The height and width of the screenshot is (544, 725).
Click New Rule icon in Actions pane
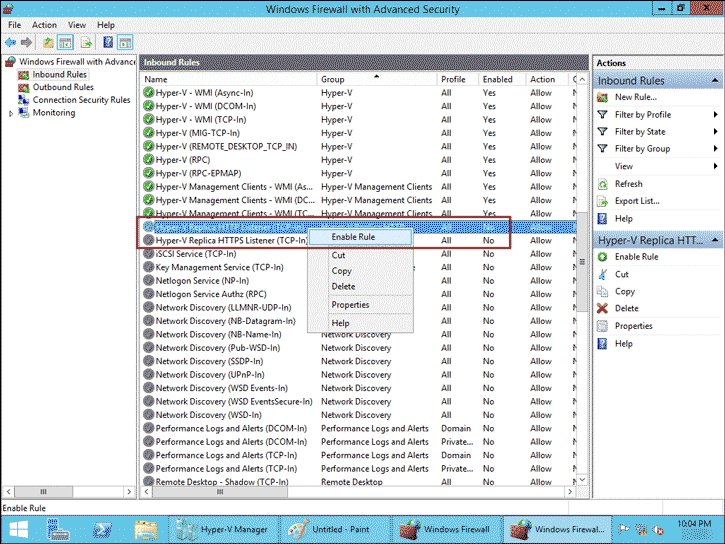(x=602, y=98)
